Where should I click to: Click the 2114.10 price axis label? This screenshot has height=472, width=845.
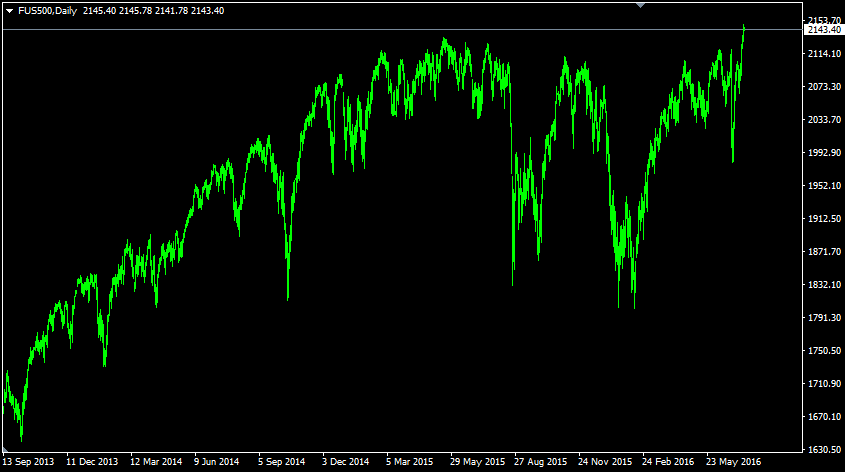click(x=824, y=53)
